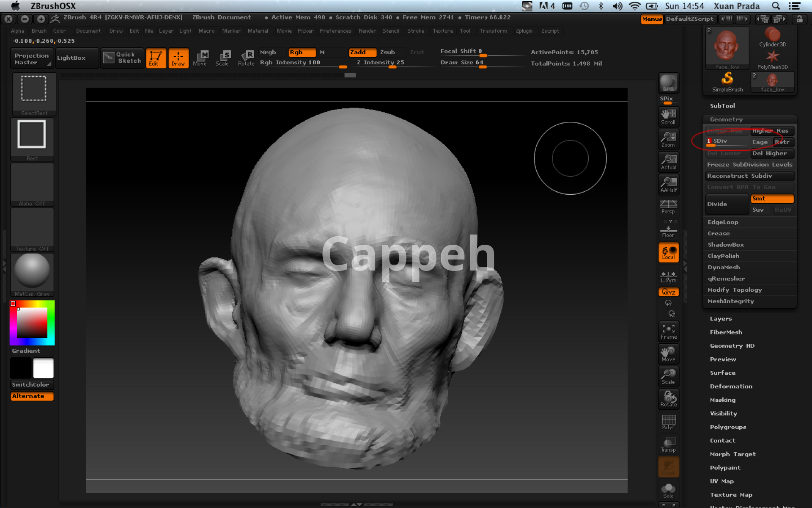Click the Zoom document icon
This screenshot has width=812, height=508.
[x=668, y=139]
